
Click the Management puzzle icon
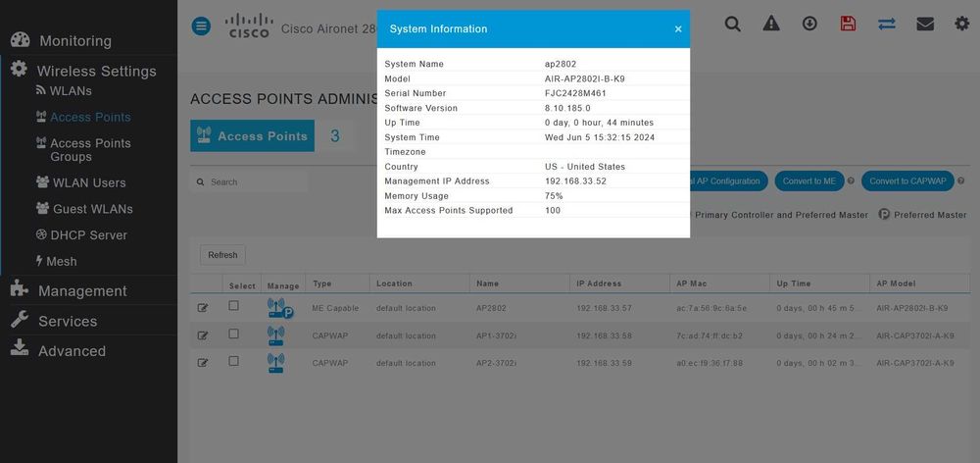[x=20, y=288]
